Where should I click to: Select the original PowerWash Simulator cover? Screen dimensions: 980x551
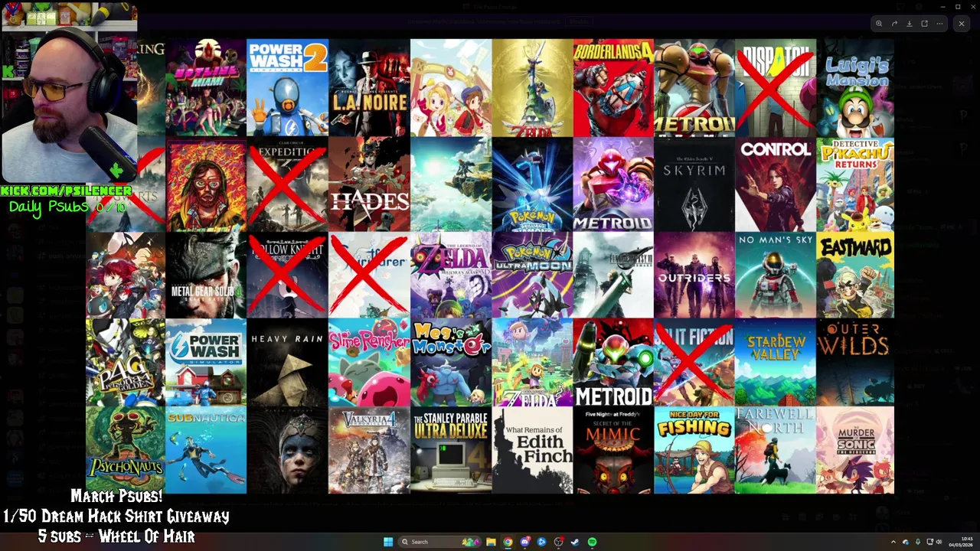[206, 363]
